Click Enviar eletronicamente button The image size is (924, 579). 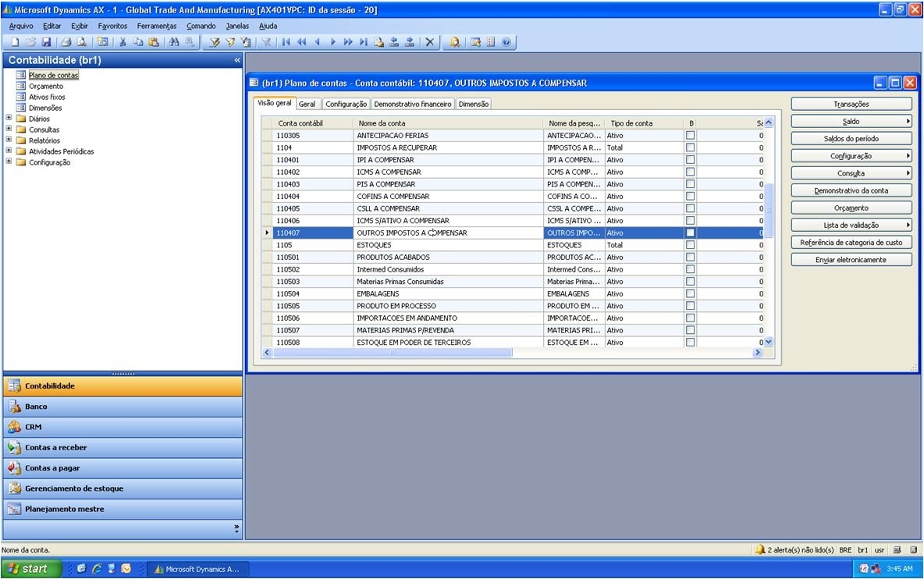[x=851, y=260]
